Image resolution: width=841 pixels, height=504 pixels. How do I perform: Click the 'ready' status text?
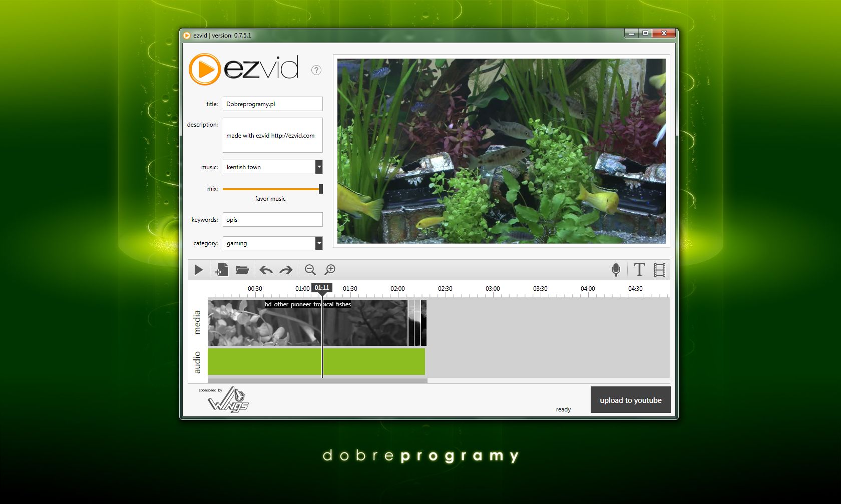pyautogui.click(x=563, y=409)
